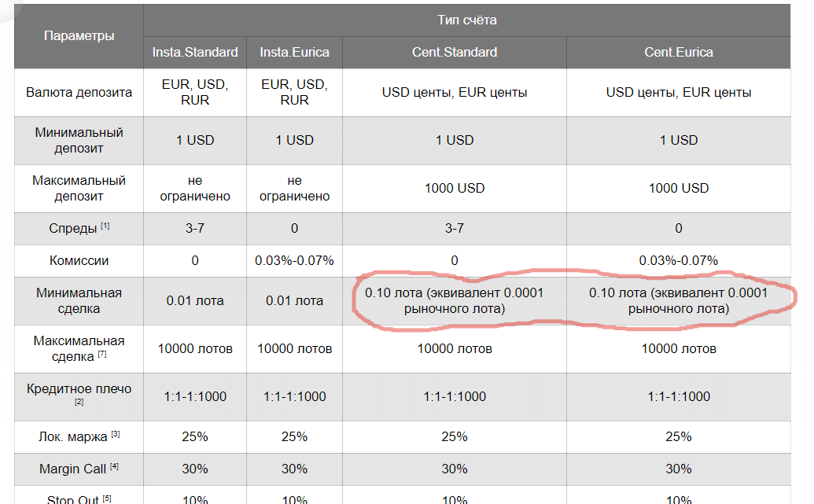814x504 pixels.
Task: Click the Margin Call row label
Action: [x=72, y=469]
